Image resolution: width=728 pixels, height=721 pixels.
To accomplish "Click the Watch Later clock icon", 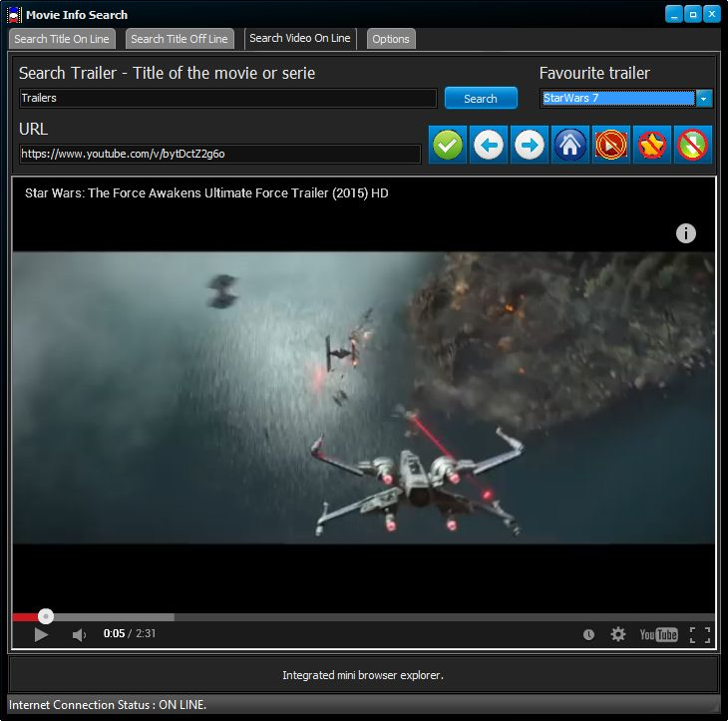I will pyautogui.click(x=588, y=634).
